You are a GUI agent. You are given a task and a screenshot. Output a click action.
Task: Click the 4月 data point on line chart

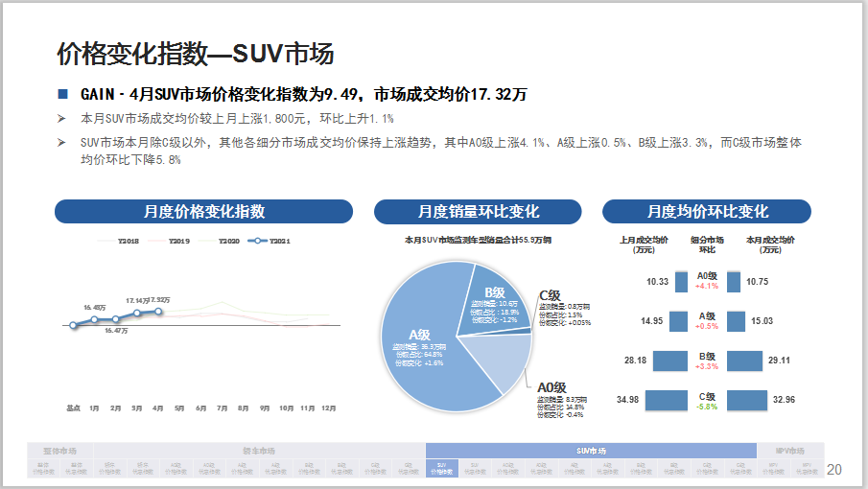pos(158,311)
